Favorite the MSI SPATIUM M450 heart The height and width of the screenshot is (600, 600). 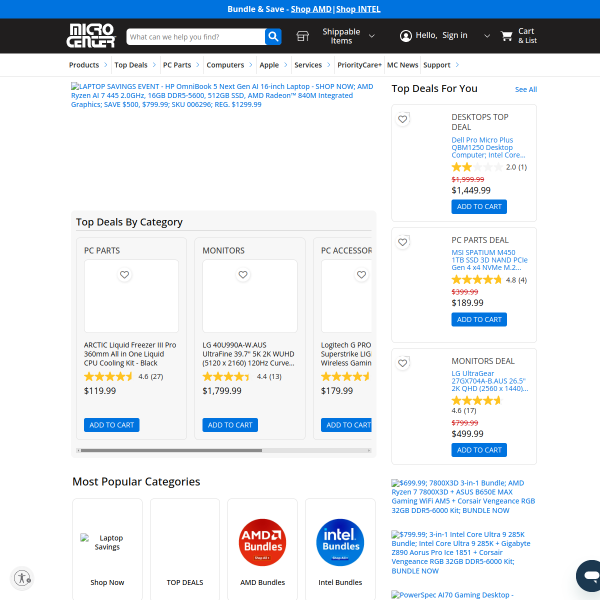(x=403, y=242)
